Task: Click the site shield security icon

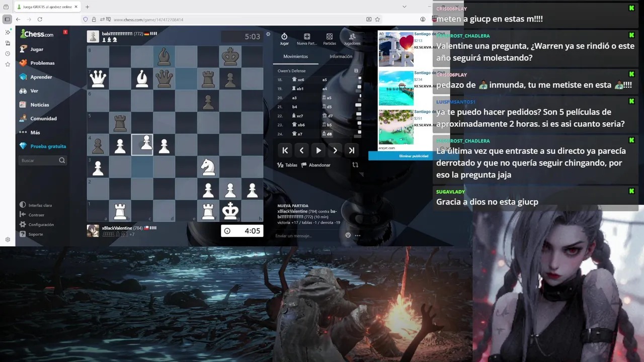Action: click(85, 19)
